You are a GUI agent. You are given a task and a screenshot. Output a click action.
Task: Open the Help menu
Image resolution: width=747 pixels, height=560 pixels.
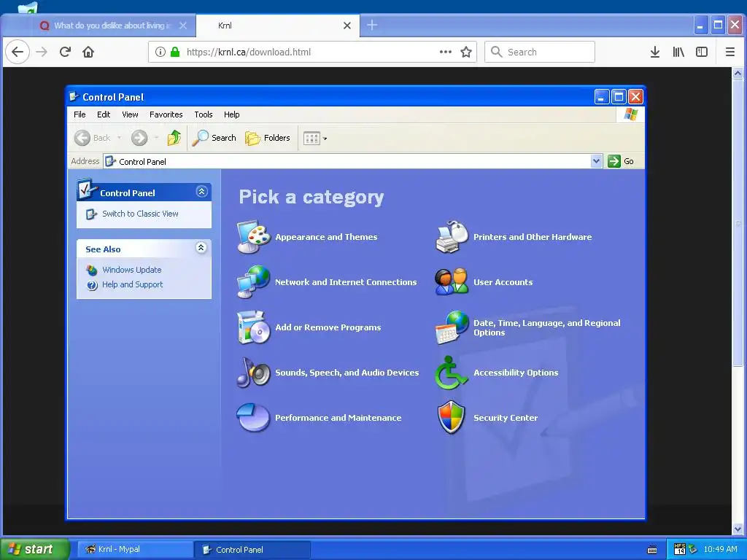[x=231, y=114]
